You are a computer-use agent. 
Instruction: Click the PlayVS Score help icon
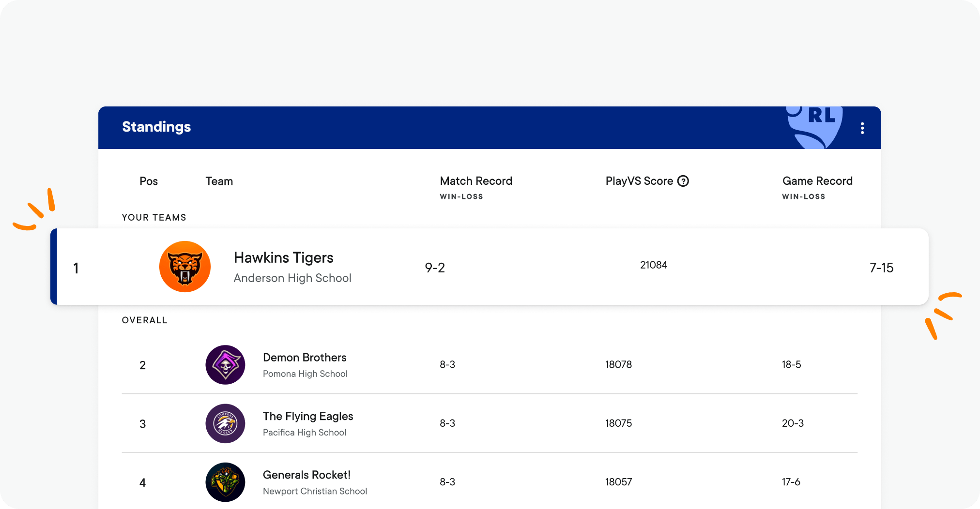coord(683,181)
